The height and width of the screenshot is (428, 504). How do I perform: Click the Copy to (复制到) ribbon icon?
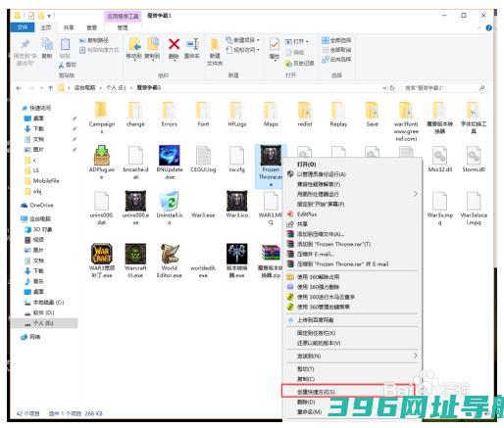point(152,44)
